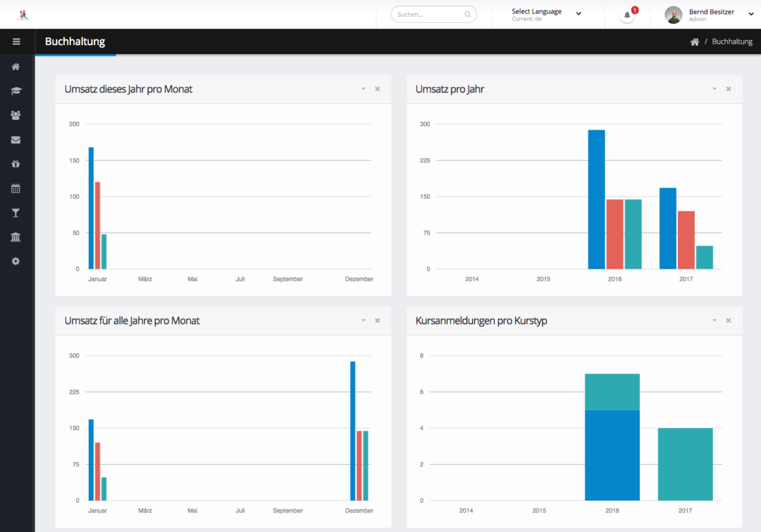Click the Suchen search field
The image size is (761, 532).
coord(434,14)
